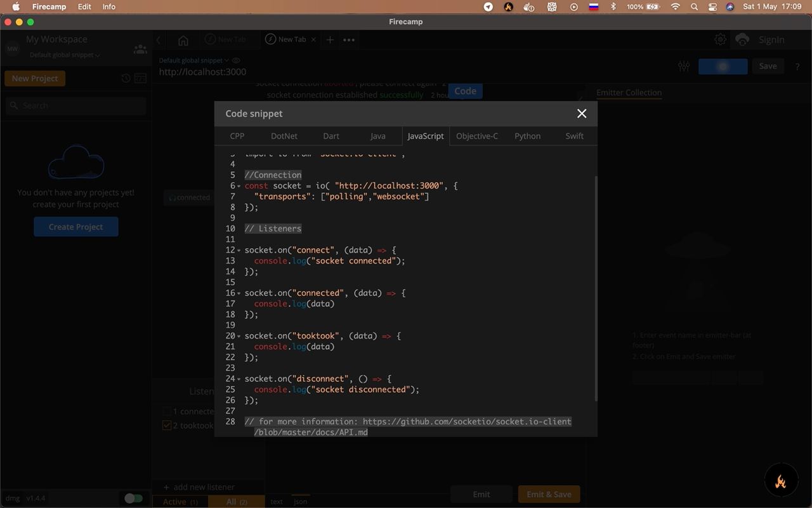Viewport: 812px width, 508px height.
Task: Click the connection config sliders icon
Action: pyautogui.click(x=684, y=66)
